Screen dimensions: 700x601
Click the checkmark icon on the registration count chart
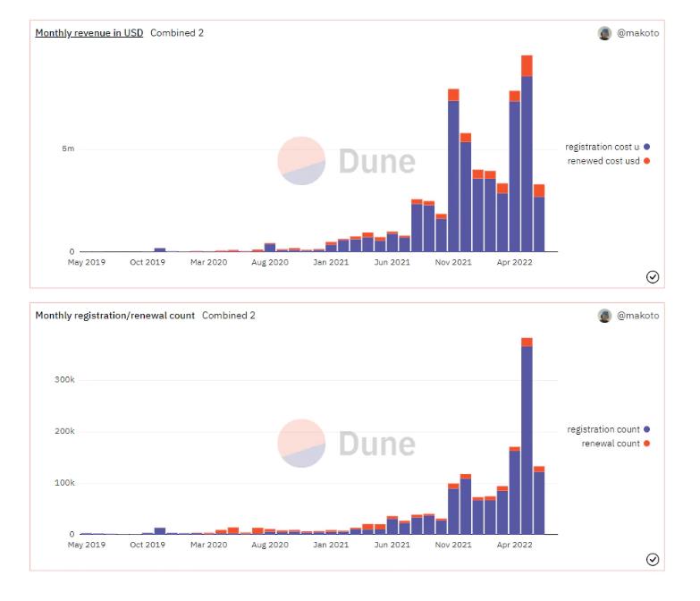[653, 559]
